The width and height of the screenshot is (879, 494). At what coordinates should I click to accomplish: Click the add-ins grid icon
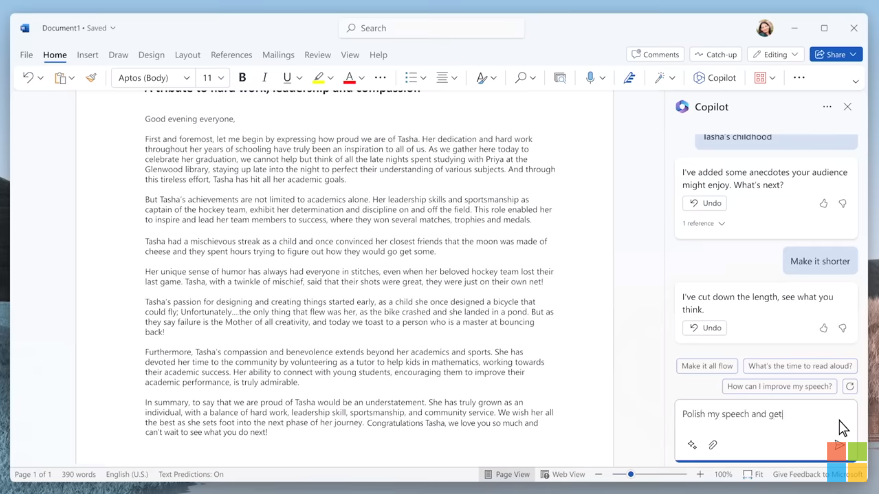760,78
